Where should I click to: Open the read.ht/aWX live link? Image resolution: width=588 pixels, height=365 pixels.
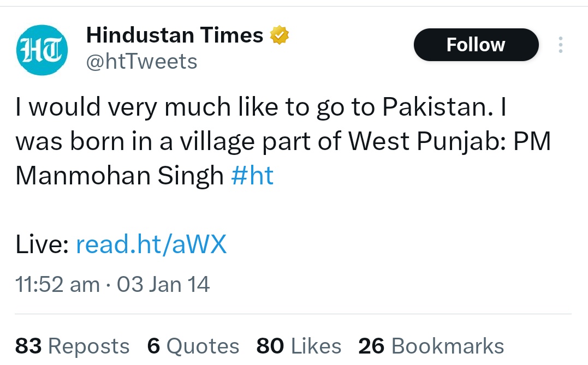(x=151, y=246)
